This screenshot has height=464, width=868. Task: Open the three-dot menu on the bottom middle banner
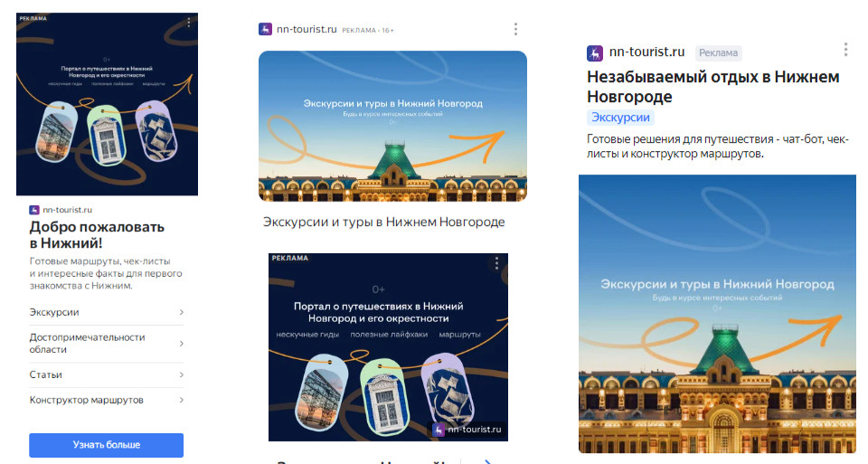pos(496,263)
